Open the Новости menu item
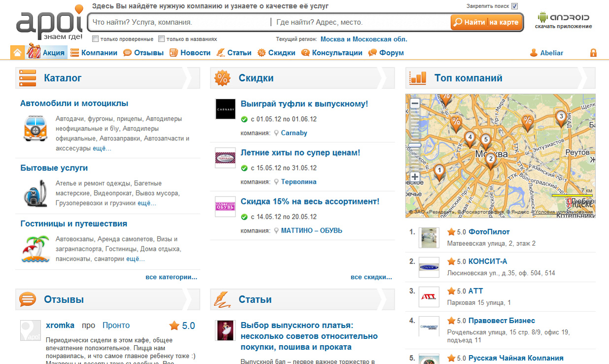The height and width of the screenshot is (364, 609). (190, 53)
